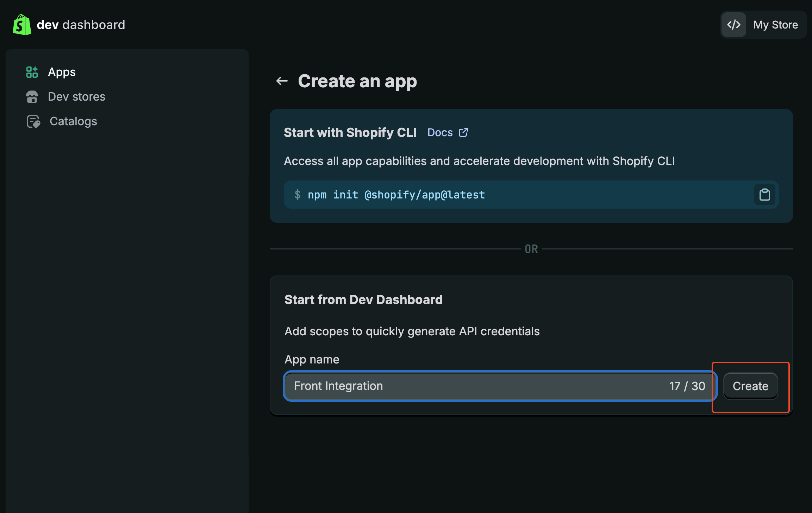Image resolution: width=812 pixels, height=513 pixels.
Task: Click the Catalogs icon in sidebar
Action: click(x=33, y=121)
